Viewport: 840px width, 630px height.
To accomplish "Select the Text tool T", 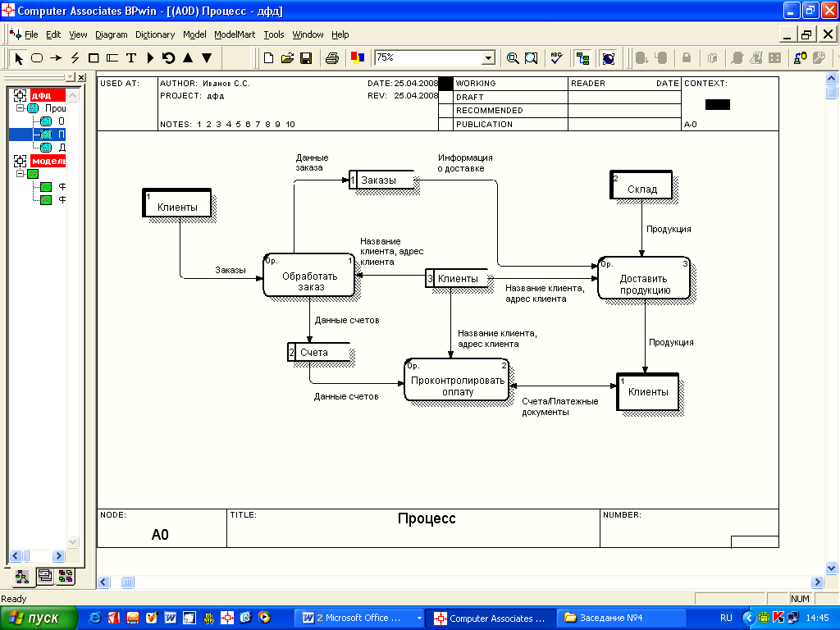I will coord(130,58).
